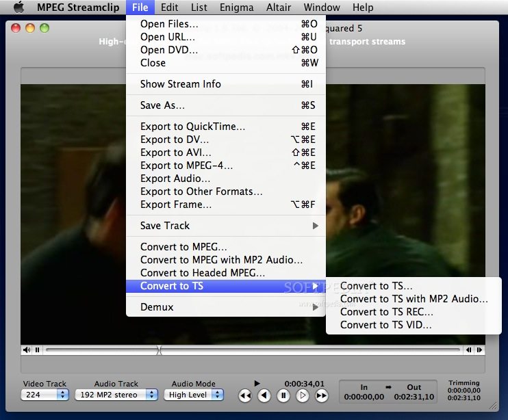Image resolution: width=508 pixels, height=420 pixels.
Task: Choose Convert to TS with MP2 Audio…
Action: [414, 299]
